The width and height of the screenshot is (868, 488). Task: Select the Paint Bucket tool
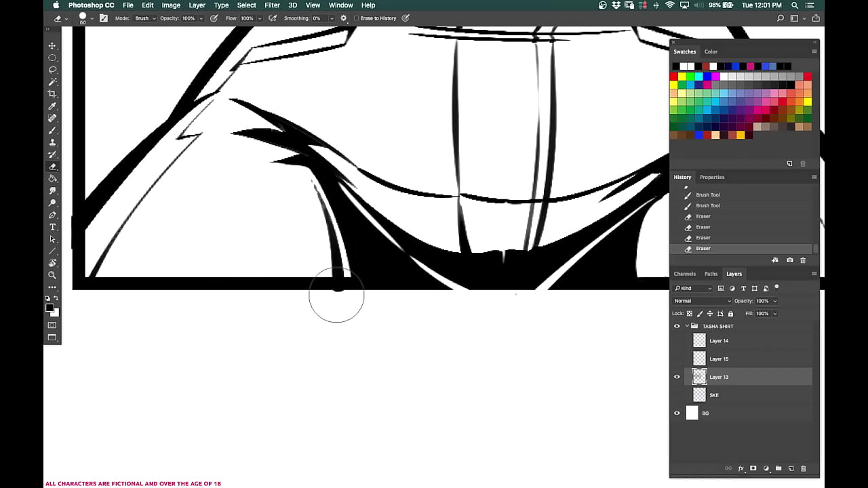click(52, 179)
